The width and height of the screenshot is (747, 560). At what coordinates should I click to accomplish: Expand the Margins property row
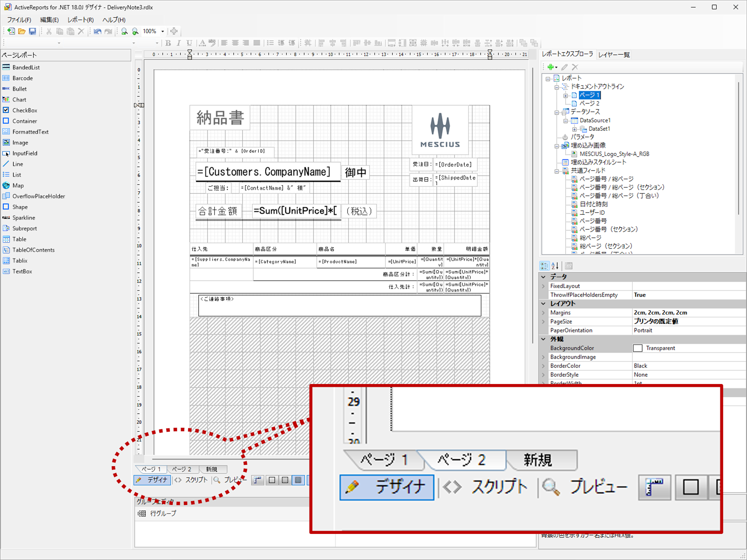543,313
